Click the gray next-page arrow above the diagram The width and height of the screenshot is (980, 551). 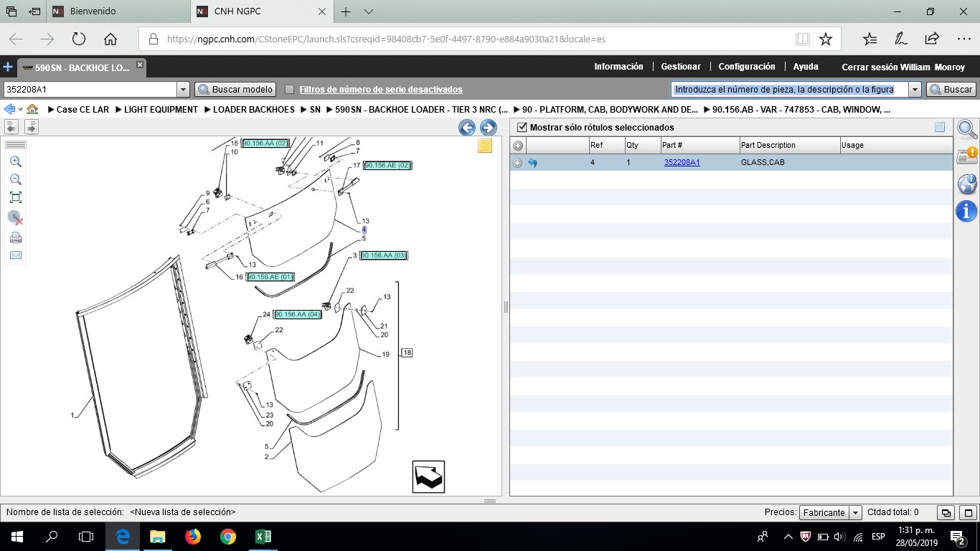tap(32, 127)
